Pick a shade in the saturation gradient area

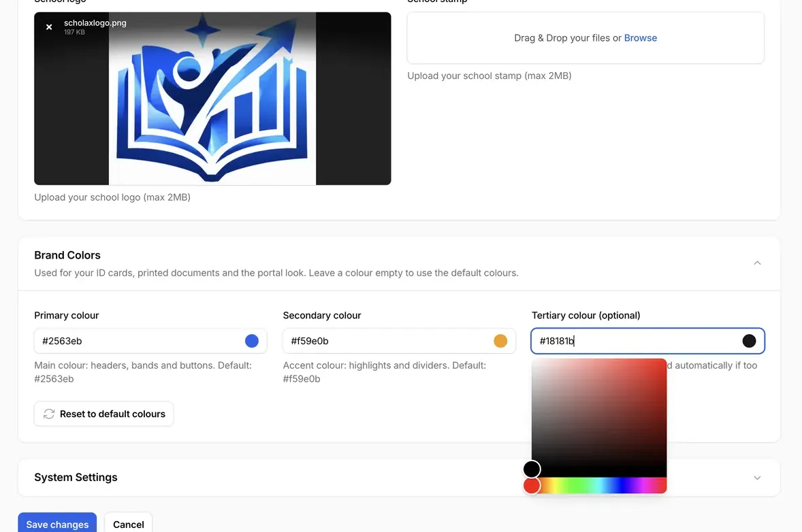tap(599, 418)
